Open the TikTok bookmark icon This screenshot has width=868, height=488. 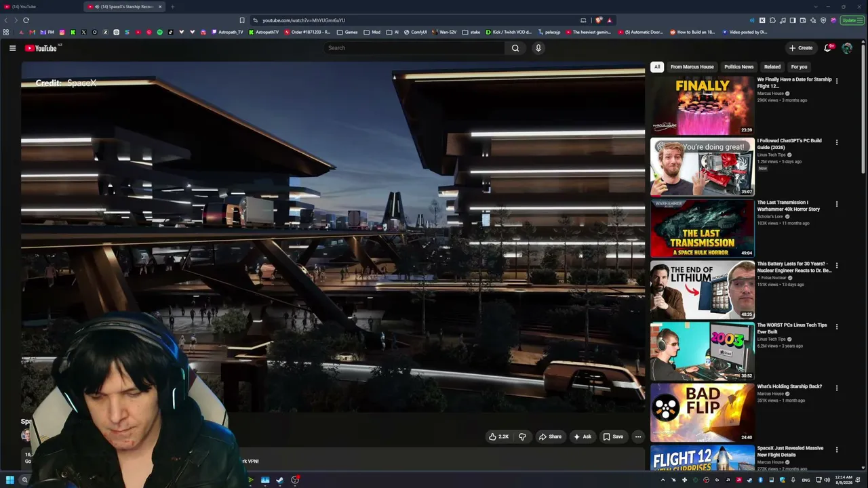pyautogui.click(x=170, y=32)
